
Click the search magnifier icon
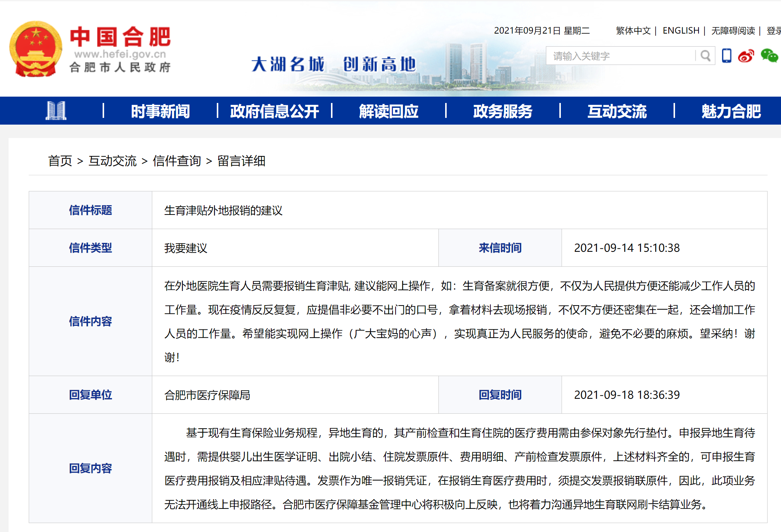[x=705, y=56]
